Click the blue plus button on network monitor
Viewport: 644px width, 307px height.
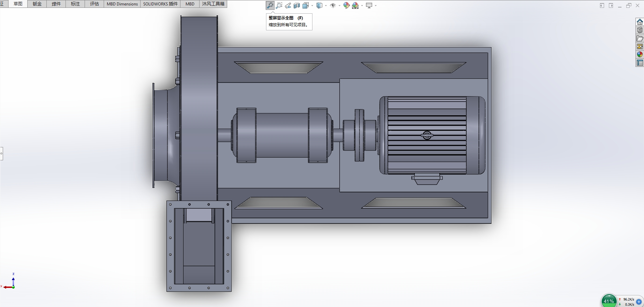639,302
